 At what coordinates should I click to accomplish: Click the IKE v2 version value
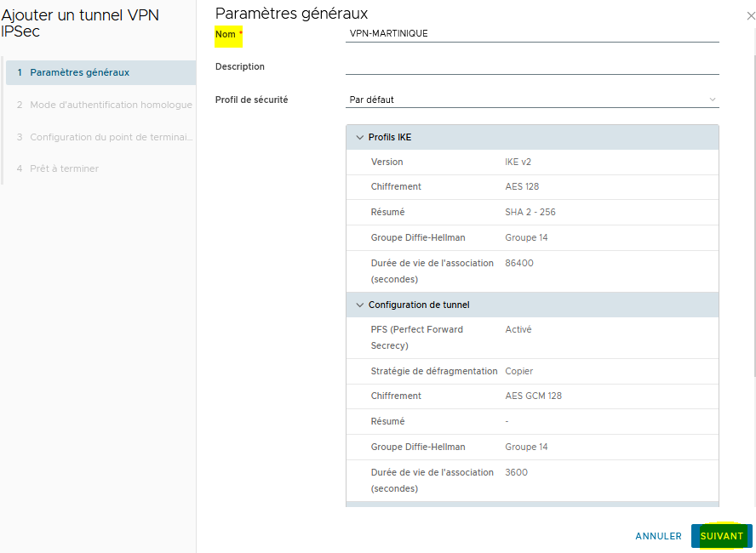tap(518, 162)
